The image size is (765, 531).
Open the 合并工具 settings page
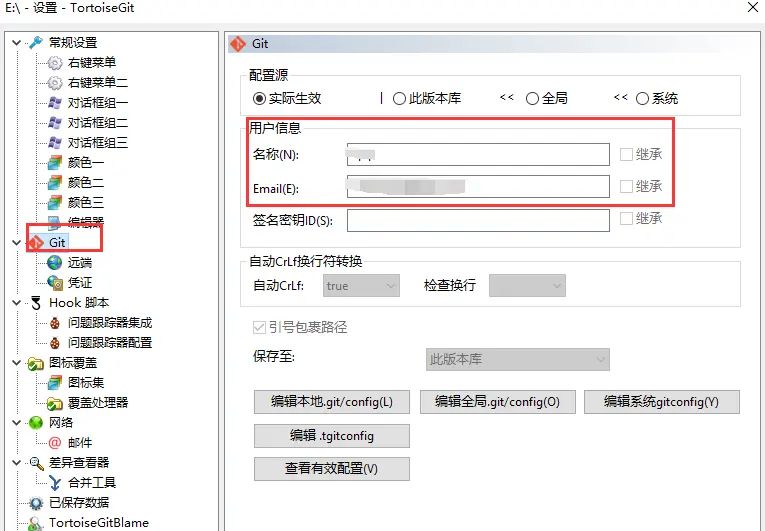(x=92, y=483)
